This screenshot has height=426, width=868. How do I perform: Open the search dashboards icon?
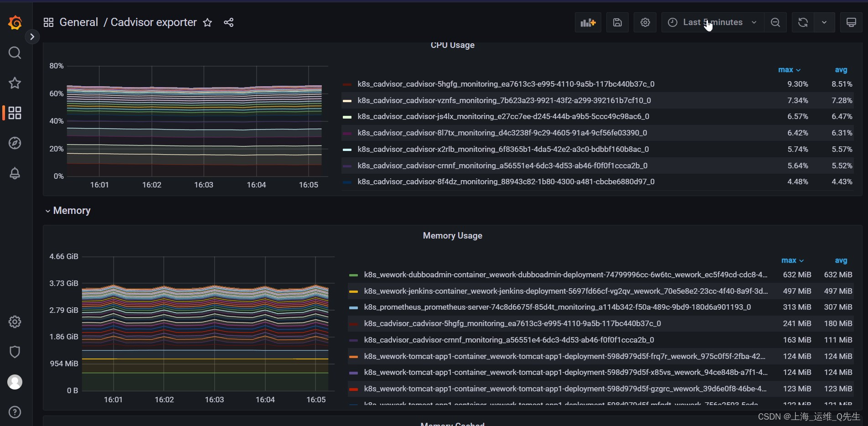[x=15, y=53]
